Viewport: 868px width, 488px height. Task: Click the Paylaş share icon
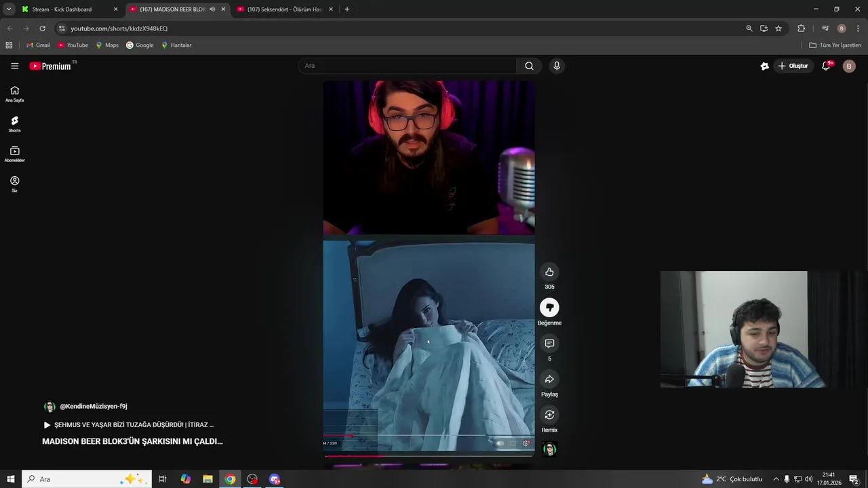pos(549,379)
